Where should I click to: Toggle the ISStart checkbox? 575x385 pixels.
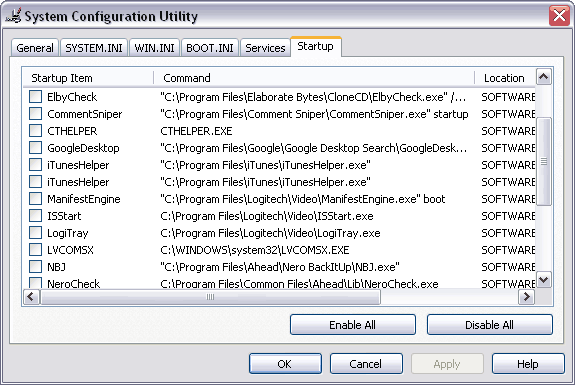coord(36,216)
